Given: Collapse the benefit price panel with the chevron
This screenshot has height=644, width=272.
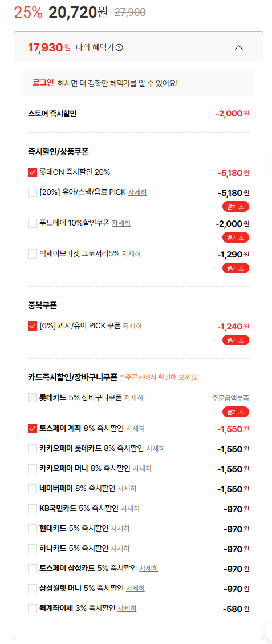Looking at the screenshot, I should (x=239, y=47).
